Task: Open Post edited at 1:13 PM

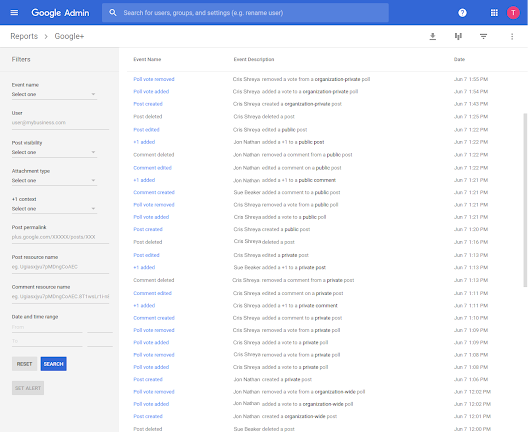Action: tap(146, 255)
